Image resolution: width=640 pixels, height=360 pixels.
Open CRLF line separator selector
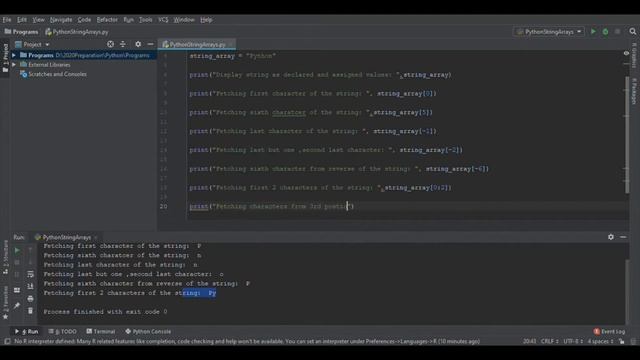pyautogui.click(x=549, y=341)
